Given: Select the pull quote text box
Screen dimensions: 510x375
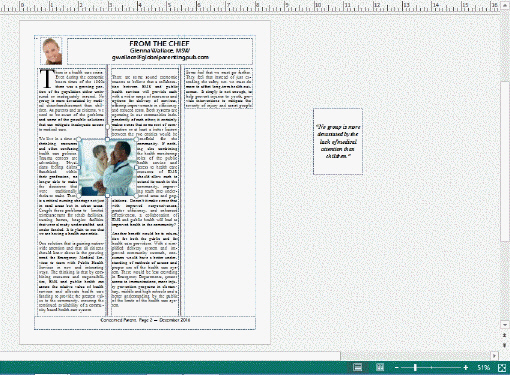Looking at the screenshot, I should [338, 141].
